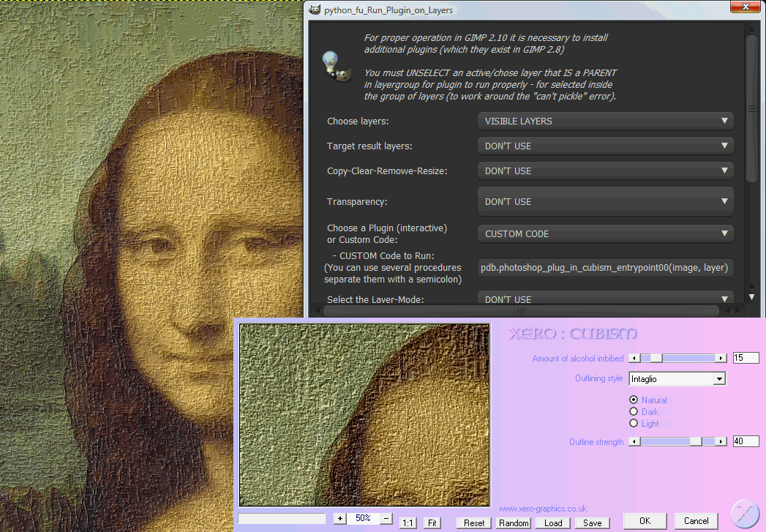Click the 'Choose layers:' label
This screenshot has height=532, width=766.
[358, 121]
